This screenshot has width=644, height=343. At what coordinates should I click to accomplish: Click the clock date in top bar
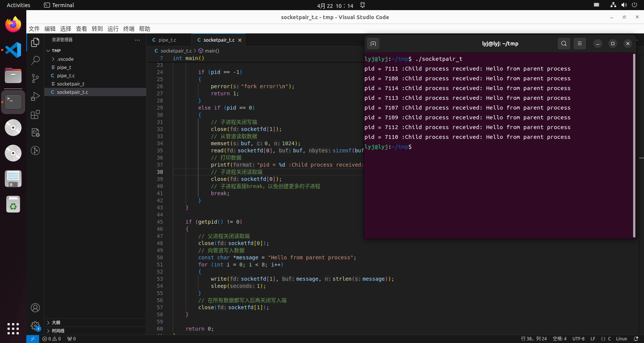tap(335, 6)
